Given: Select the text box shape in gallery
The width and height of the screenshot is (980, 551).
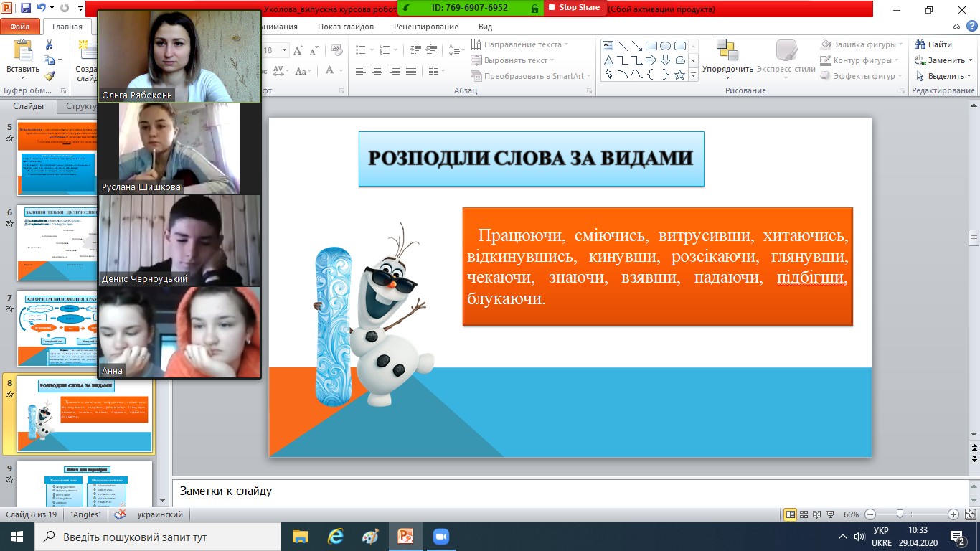Looking at the screenshot, I should click(x=608, y=46).
